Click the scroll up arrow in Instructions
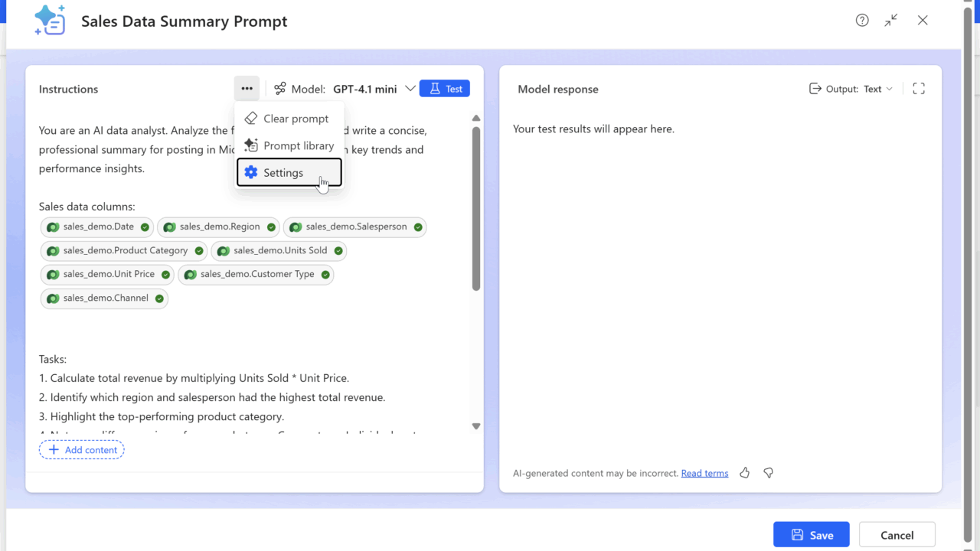Screen dimensions: 980x551 click(x=476, y=118)
